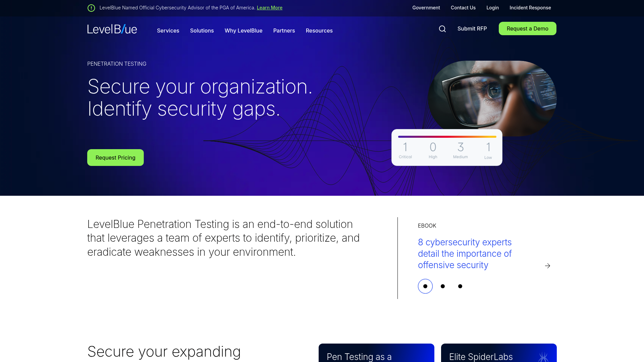
Task: Click Submit RFP
Action: [x=472, y=28]
